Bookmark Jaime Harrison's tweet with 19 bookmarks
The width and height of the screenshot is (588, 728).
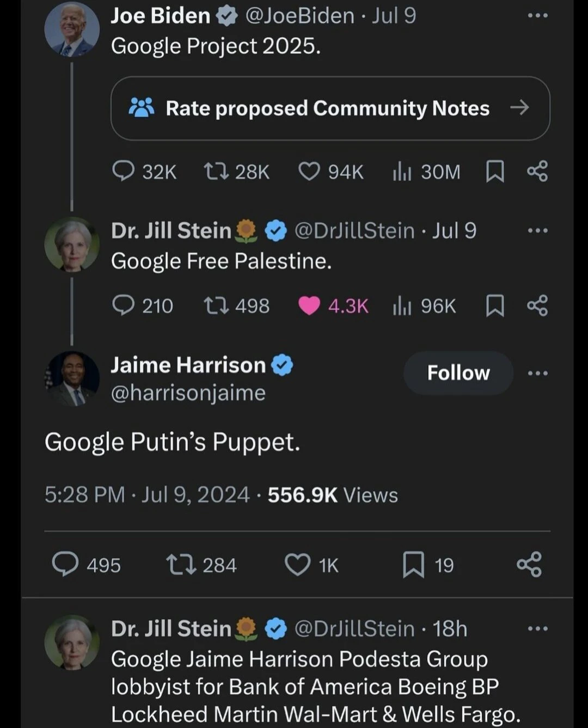tap(413, 565)
